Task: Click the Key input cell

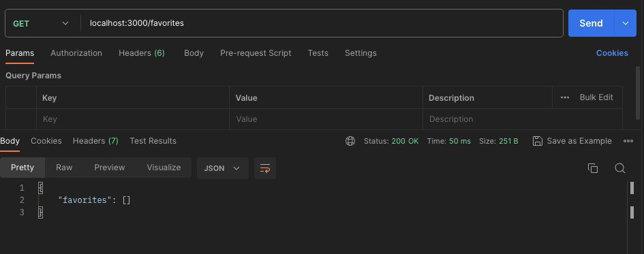Action: pyautogui.click(x=133, y=119)
